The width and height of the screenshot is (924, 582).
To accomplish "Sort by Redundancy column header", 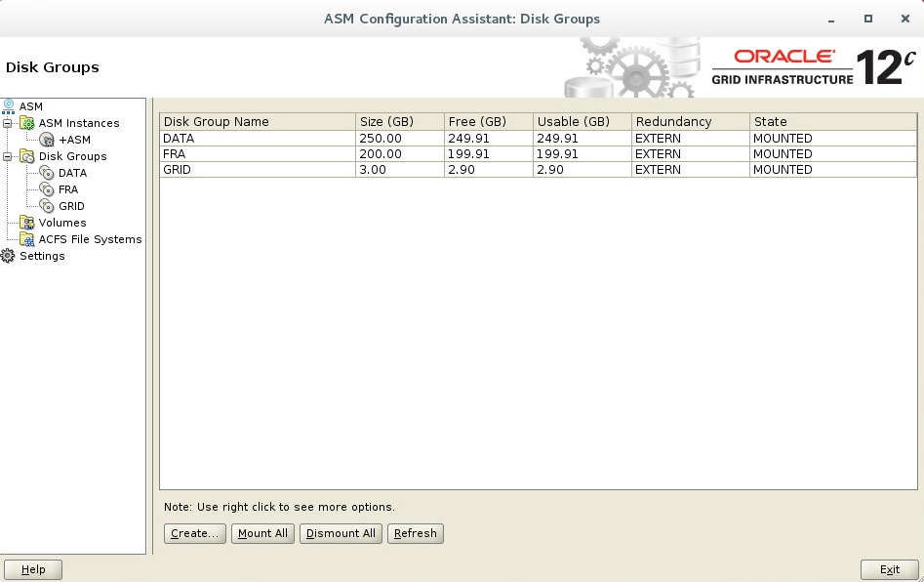I will (x=691, y=121).
